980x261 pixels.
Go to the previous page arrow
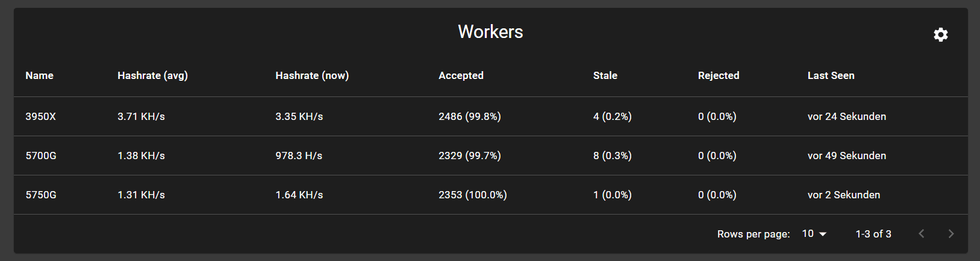(x=921, y=234)
